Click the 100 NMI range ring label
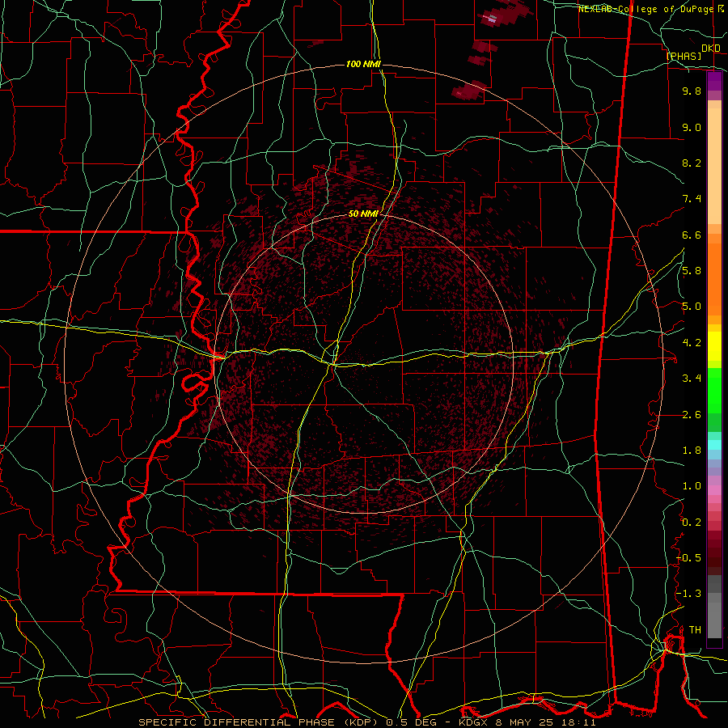 [x=363, y=64]
